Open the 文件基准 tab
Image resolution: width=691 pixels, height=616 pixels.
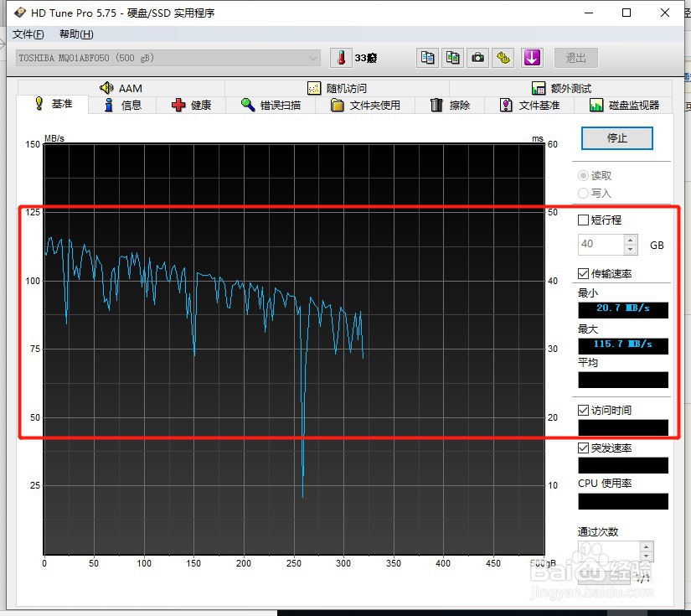pyautogui.click(x=529, y=105)
